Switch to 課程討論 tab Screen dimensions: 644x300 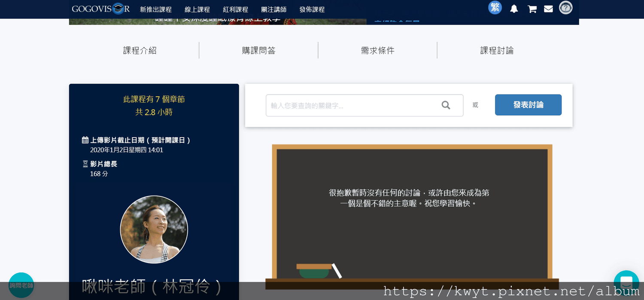497,50
